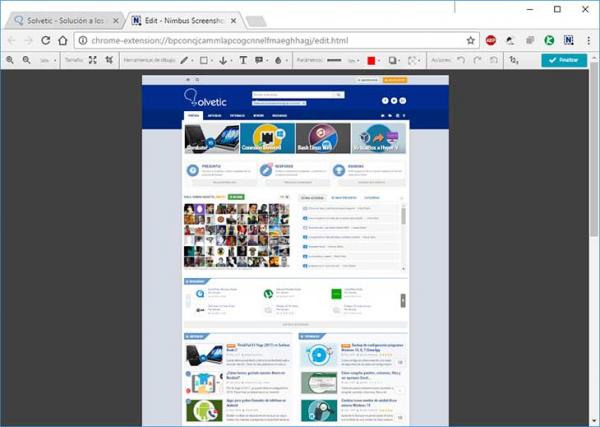Click the undo all reset icon
Screen dimensions: 600x427
494,60
